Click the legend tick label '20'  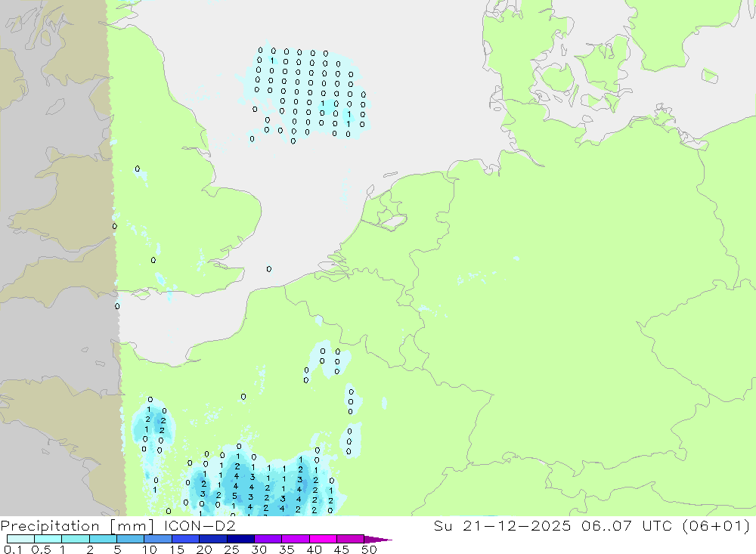coord(204,549)
